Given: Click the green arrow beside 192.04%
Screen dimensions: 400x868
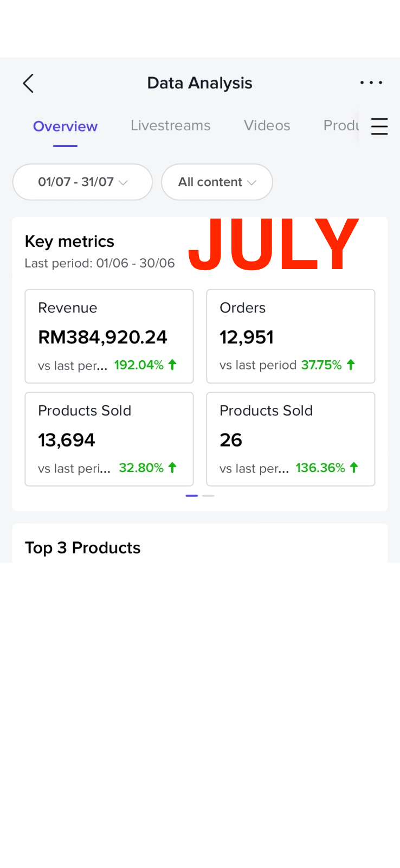Looking at the screenshot, I should tap(172, 365).
